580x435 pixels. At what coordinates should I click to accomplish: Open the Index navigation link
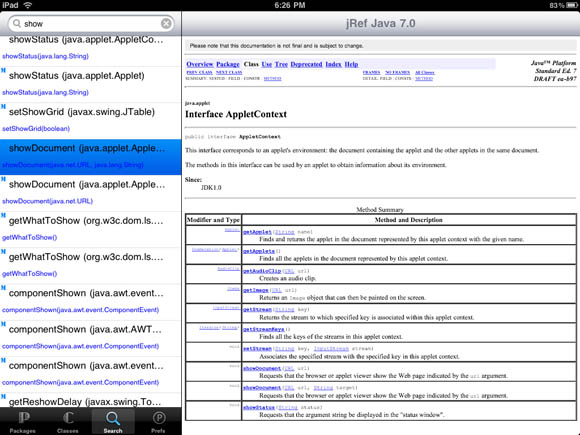(333, 64)
